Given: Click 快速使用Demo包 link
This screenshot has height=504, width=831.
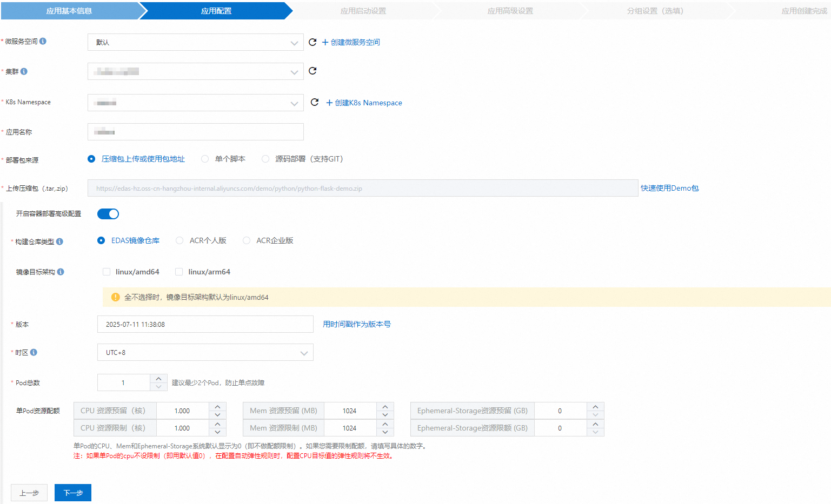Looking at the screenshot, I should tap(670, 188).
